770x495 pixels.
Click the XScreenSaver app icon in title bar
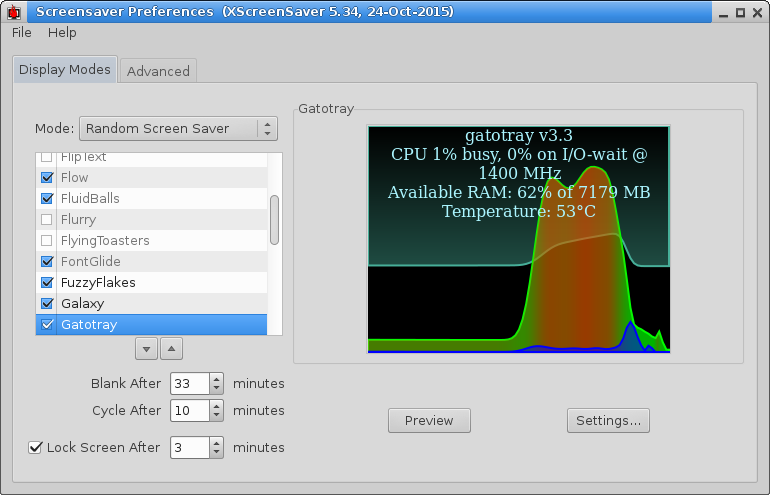[14, 12]
